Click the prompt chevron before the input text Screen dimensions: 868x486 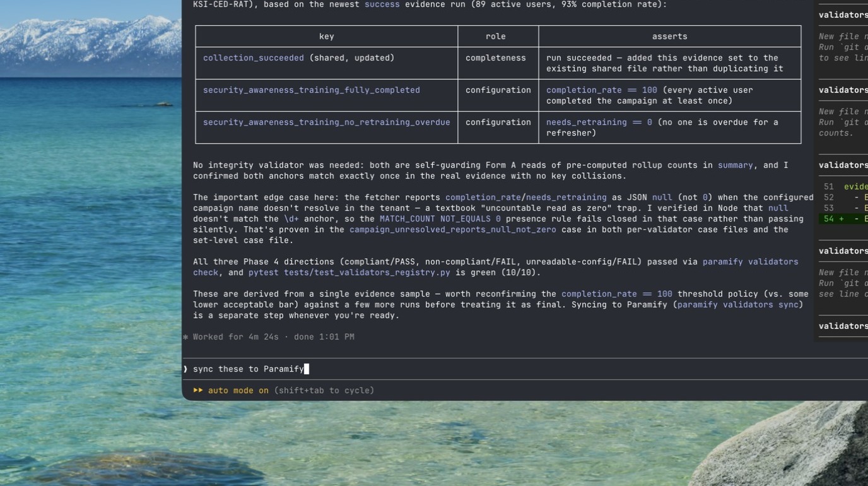[185, 369]
